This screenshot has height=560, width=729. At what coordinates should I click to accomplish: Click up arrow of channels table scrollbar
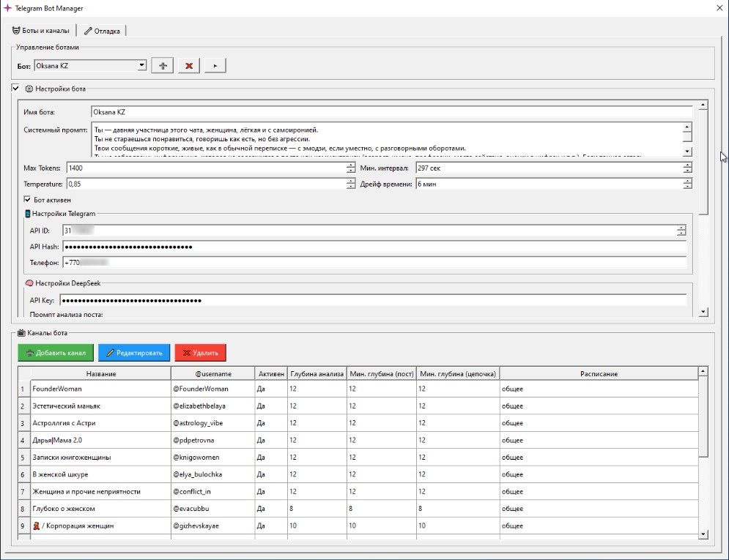(703, 371)
